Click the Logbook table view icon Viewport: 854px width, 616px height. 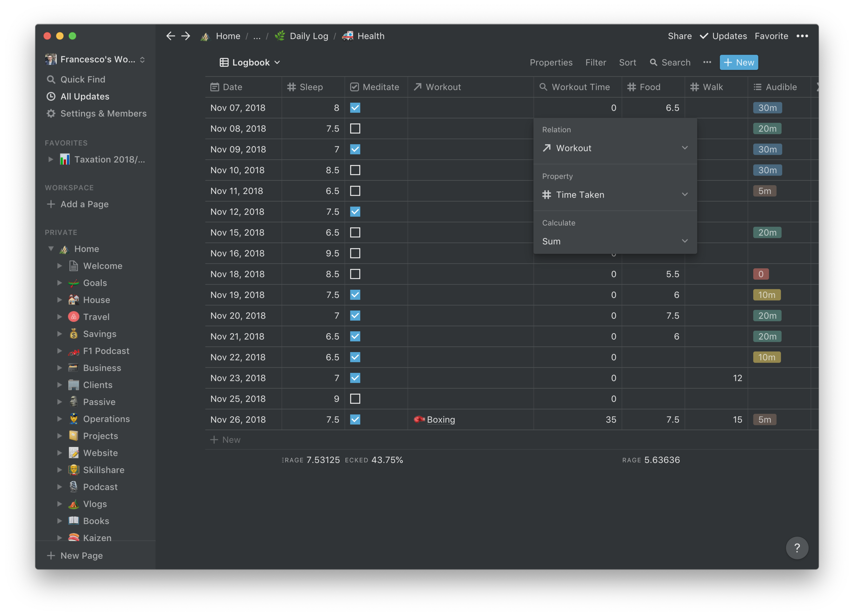224,63
